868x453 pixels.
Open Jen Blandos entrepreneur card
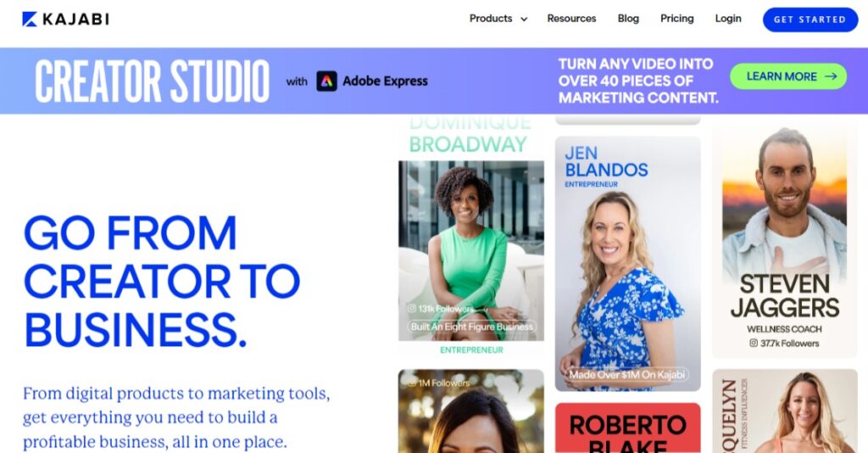pyautogui.click(x=628, y=264)
